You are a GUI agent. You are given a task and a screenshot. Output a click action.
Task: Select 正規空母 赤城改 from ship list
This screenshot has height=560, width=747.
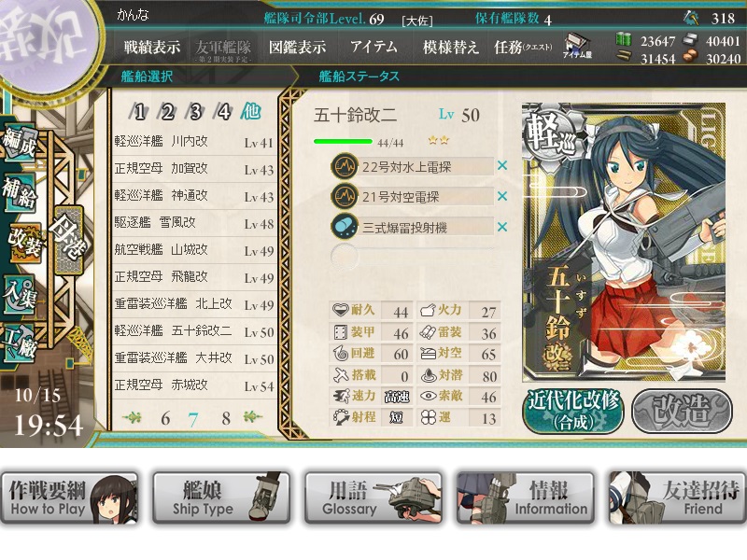194,385
